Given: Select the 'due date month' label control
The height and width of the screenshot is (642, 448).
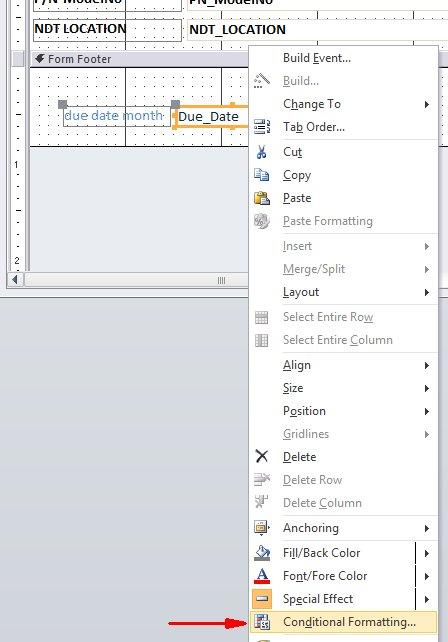Looking at the screenshot, I should pos(117,116).
